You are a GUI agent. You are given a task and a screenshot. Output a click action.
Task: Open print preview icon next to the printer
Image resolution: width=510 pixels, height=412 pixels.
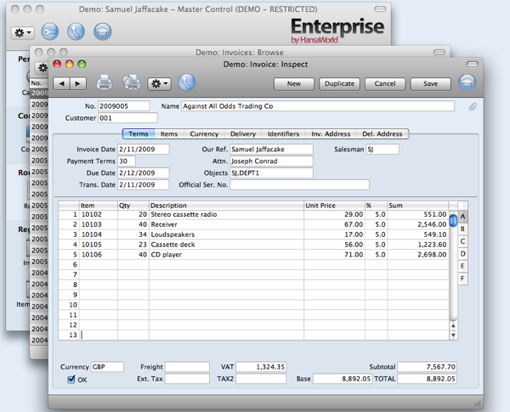131,83
